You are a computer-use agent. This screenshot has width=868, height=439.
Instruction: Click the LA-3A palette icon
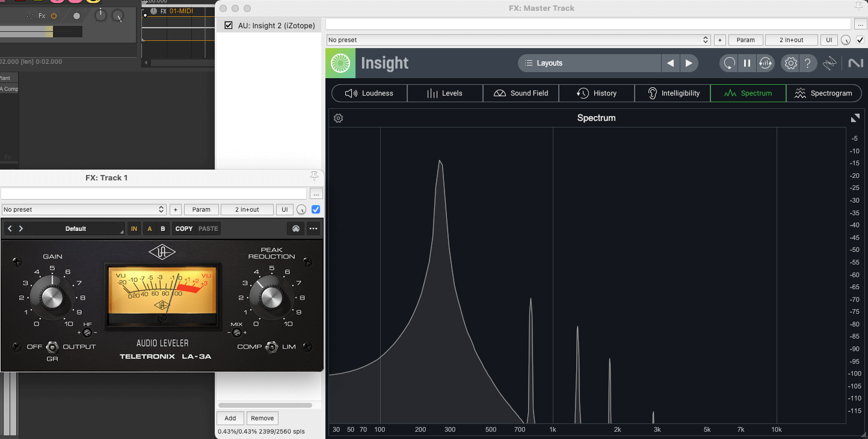coord(295,229)
